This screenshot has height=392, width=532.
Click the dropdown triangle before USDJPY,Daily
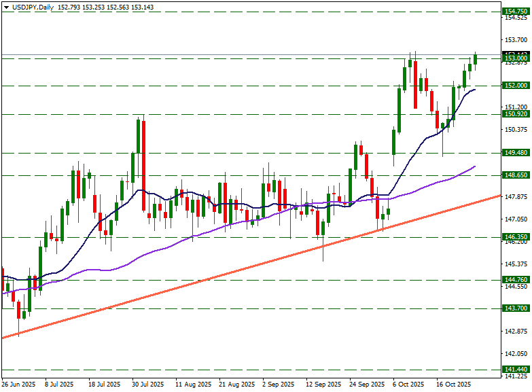pos(6,6)
